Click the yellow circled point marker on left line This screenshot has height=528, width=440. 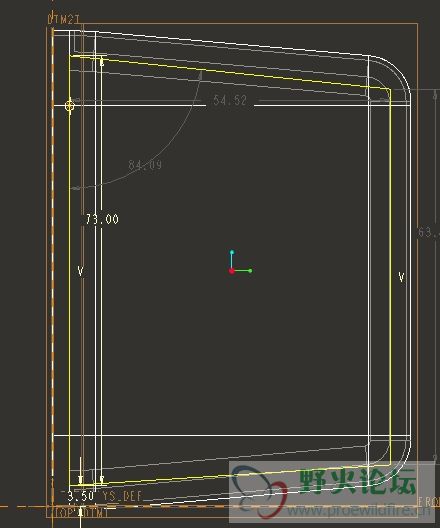[x=70, y=106]
